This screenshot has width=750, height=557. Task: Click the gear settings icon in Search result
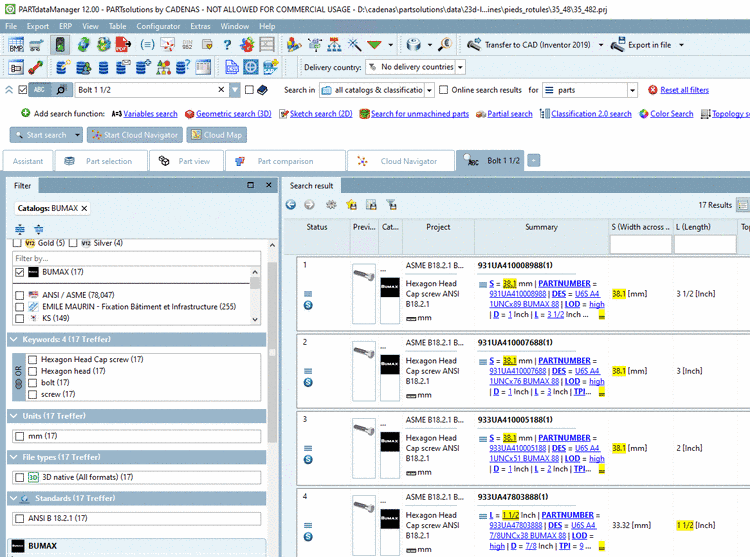331,205
